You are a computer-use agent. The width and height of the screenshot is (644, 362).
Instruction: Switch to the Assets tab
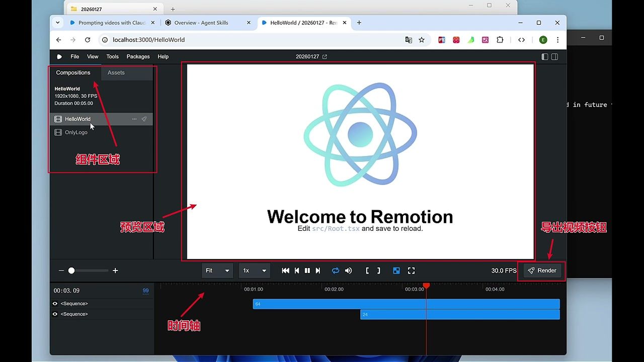click(116, 73)
